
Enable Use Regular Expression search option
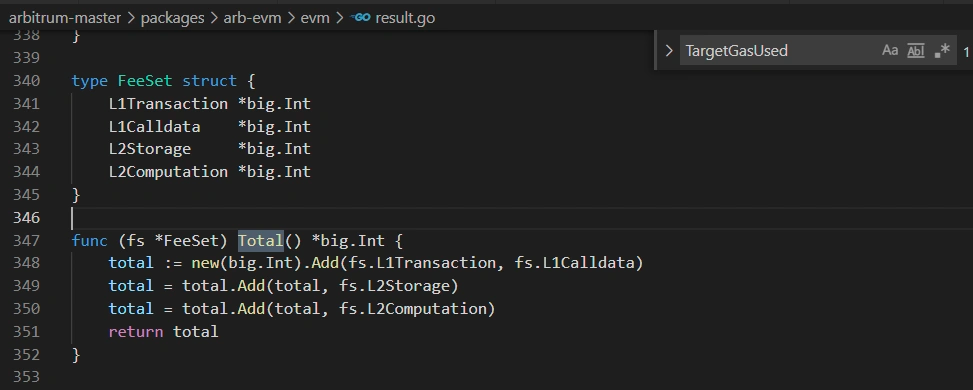click(942, 50)
